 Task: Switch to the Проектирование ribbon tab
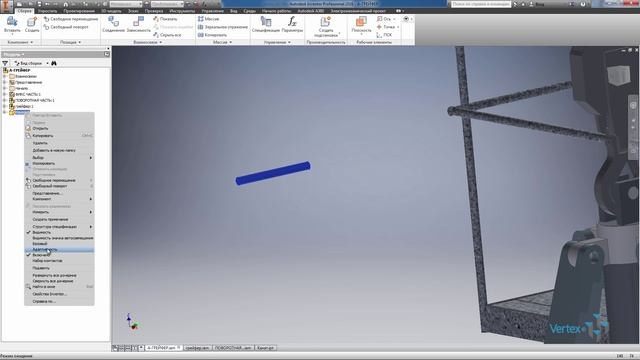pos(79,11)
